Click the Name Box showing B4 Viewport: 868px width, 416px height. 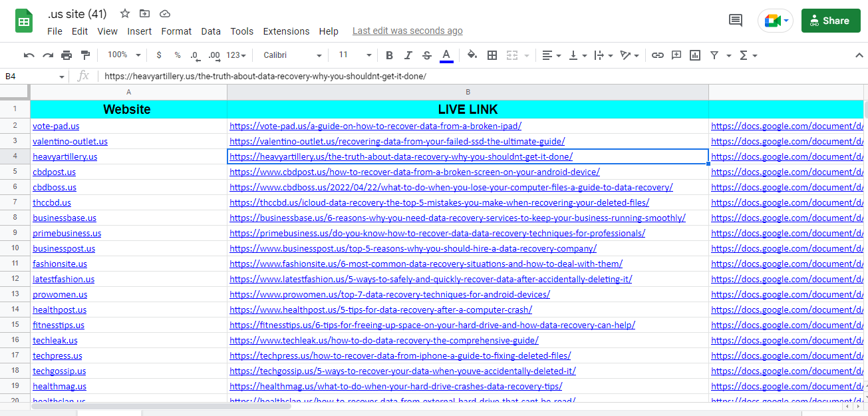pos(30,77)
